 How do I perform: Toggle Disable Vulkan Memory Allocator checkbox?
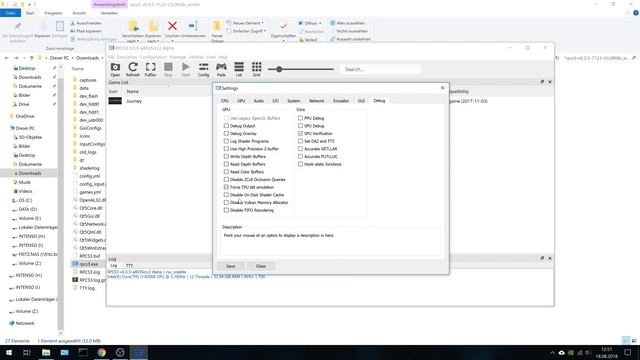tap(226, 202)
